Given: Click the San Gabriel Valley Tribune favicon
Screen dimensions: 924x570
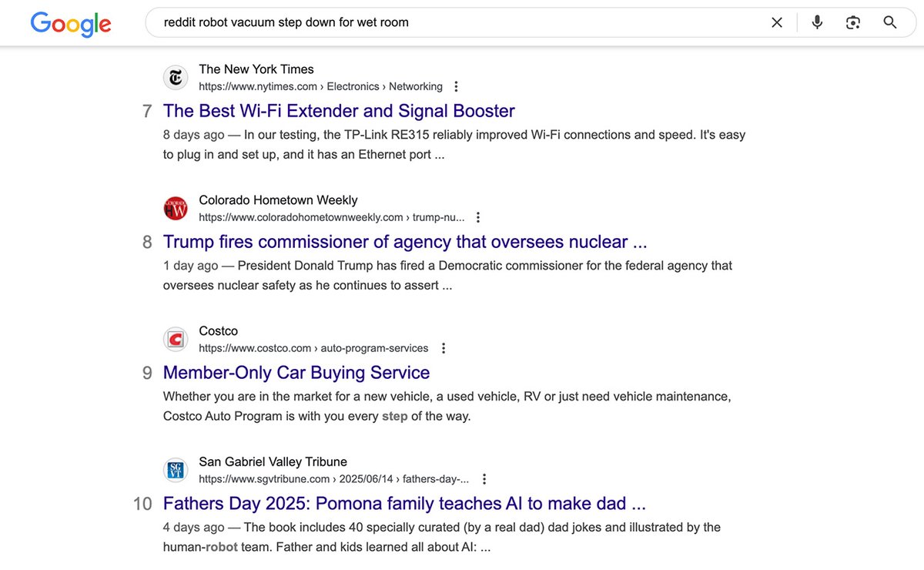Looking at the screenshot, I should pos(176,471).
